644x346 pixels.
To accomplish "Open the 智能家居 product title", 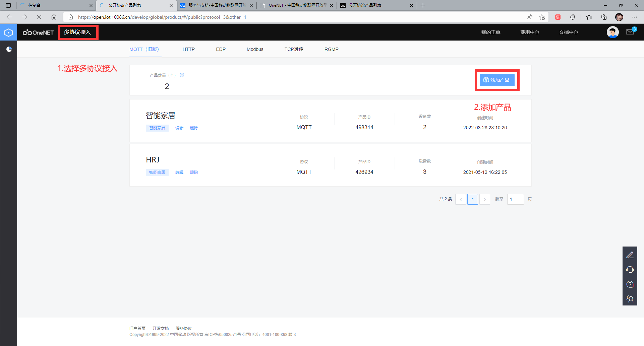I will coord(161,116).
